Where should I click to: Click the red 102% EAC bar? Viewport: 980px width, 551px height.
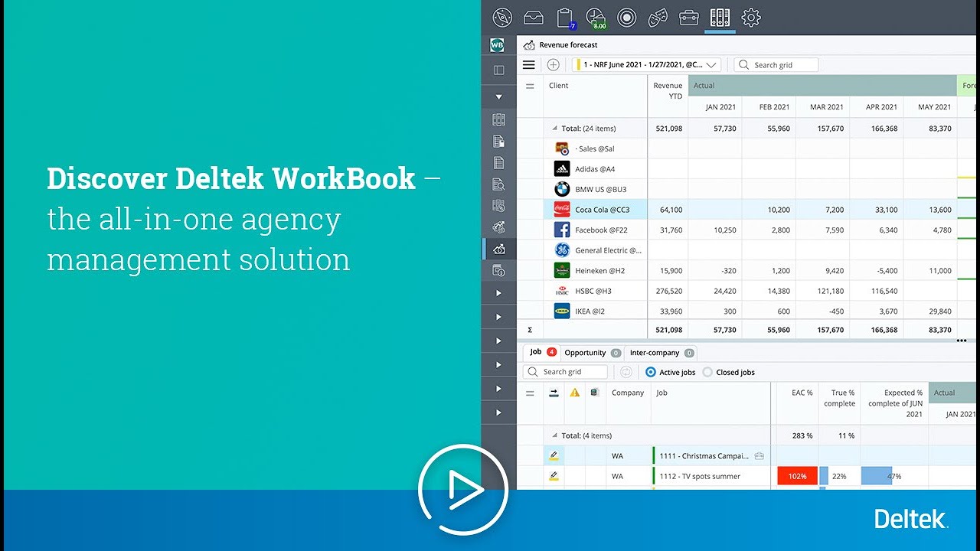797,476
